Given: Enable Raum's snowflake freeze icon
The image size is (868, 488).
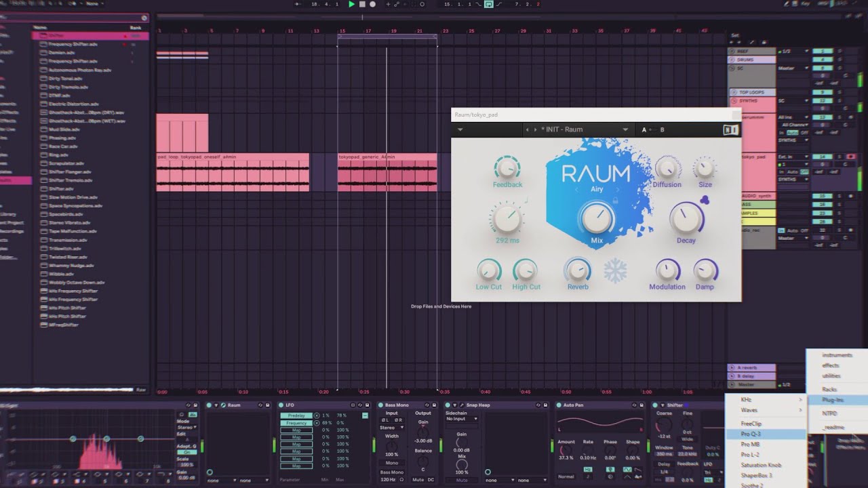Looking at the screenshot, I should pyautogui.click(x=616, y=271).
